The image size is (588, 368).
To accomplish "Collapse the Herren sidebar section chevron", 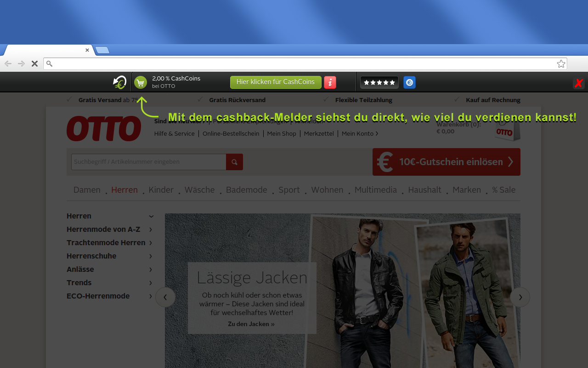I will click(151, 216).
